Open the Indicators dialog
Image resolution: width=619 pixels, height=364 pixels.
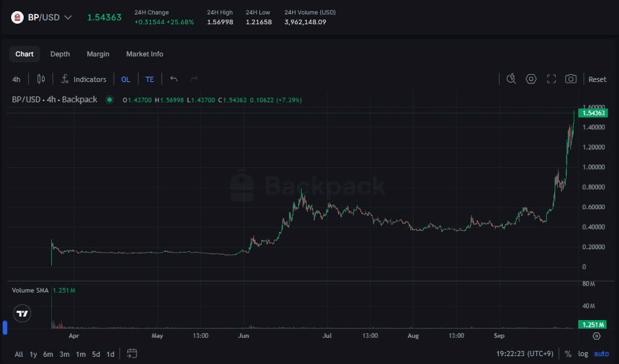(x=83, y=79)
